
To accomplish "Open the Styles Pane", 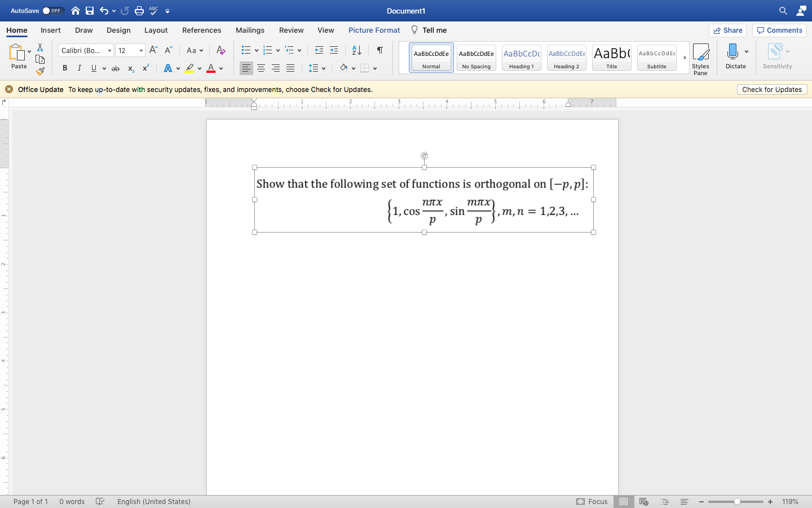I will click(x=700, y=57).
